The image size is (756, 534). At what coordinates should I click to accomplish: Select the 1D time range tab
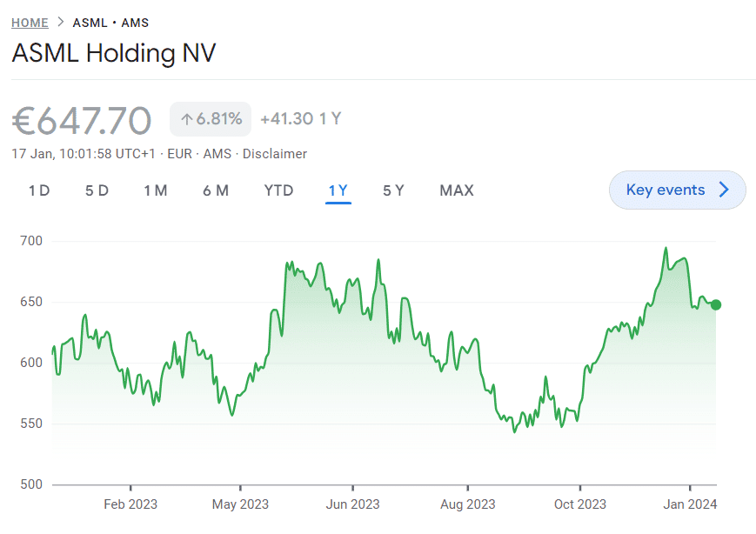pyautogui.click(x=39, y=190)
